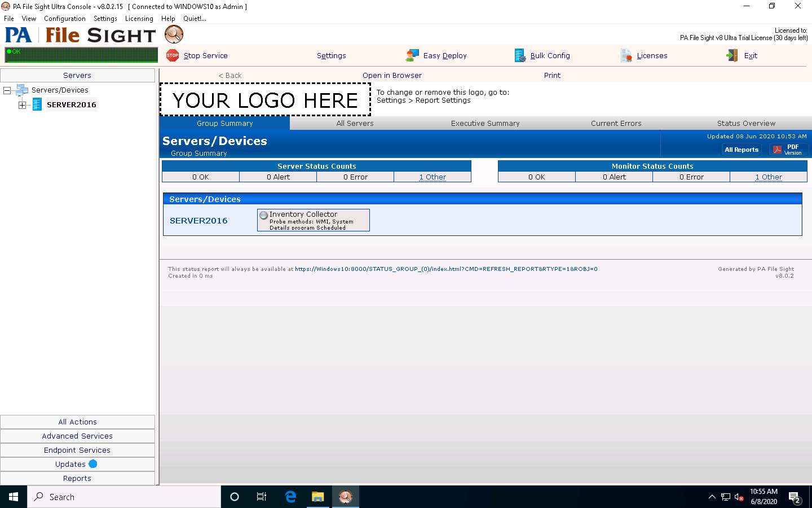Click the All Reports button
This screenshot has width=812, height=508.
tap(742, 150)
